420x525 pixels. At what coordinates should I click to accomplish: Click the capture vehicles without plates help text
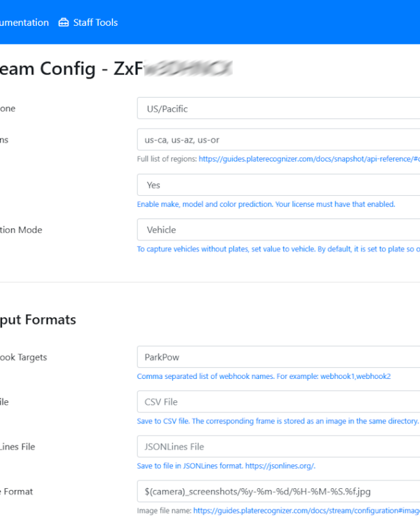click(x=278, y=249)
